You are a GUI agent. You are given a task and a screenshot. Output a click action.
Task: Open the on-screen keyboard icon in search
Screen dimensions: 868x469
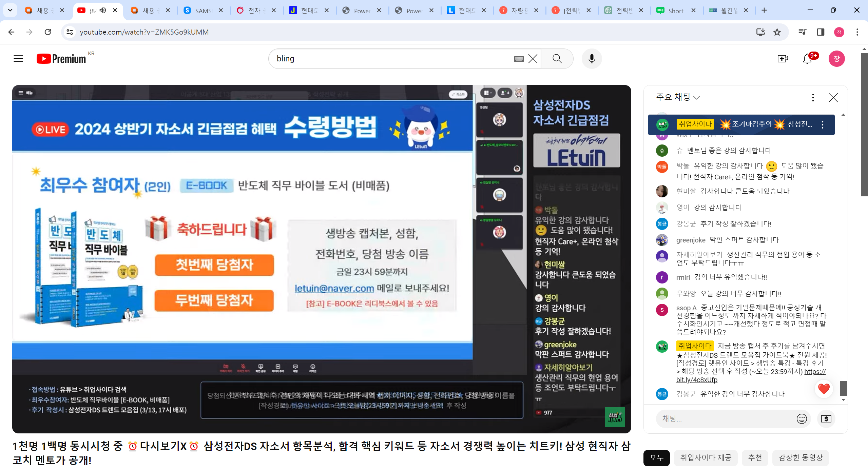tap(519, 59)
